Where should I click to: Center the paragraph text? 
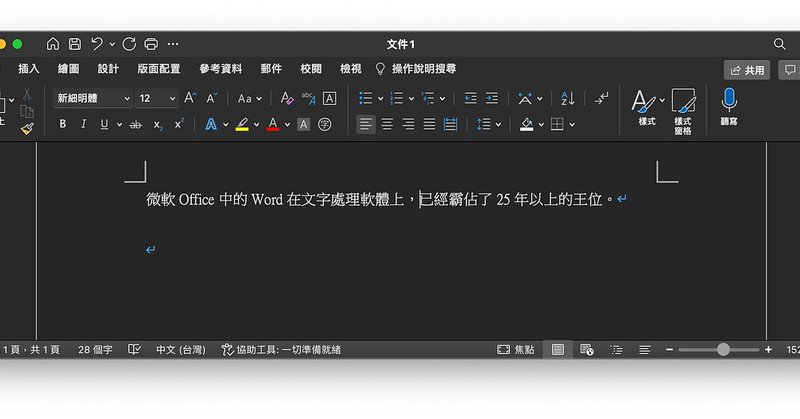(387, 125)
